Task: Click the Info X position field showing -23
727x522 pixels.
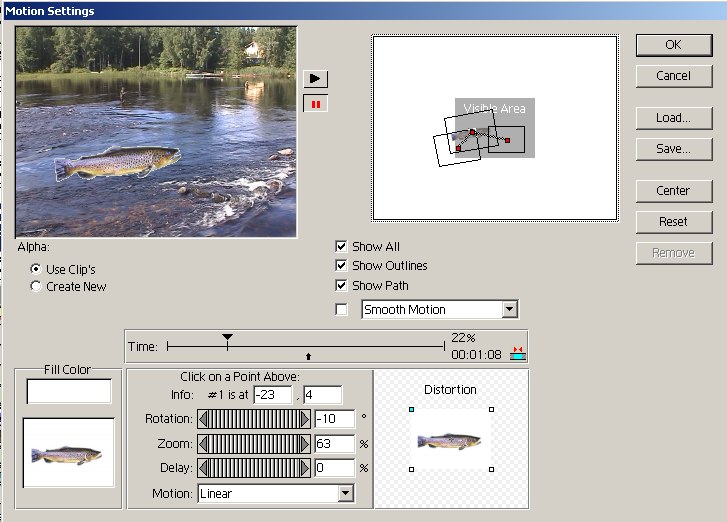Action: [x=273, y=395]
